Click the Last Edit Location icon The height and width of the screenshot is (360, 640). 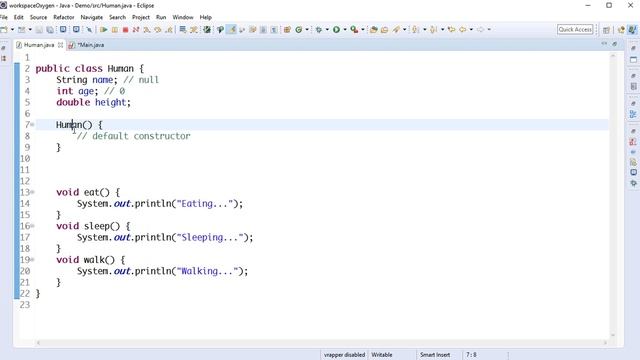[451, 29]
